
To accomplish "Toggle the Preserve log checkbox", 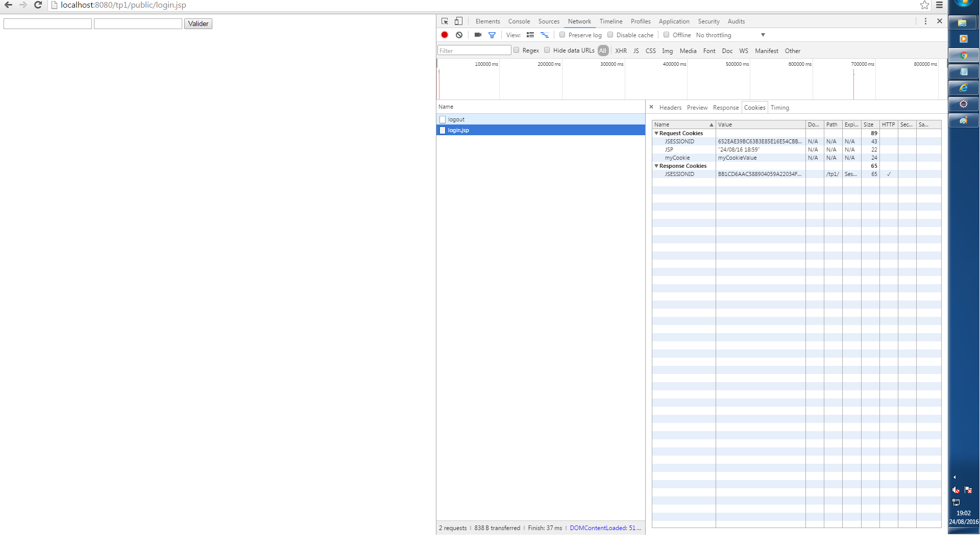I will tap(561, 35).
